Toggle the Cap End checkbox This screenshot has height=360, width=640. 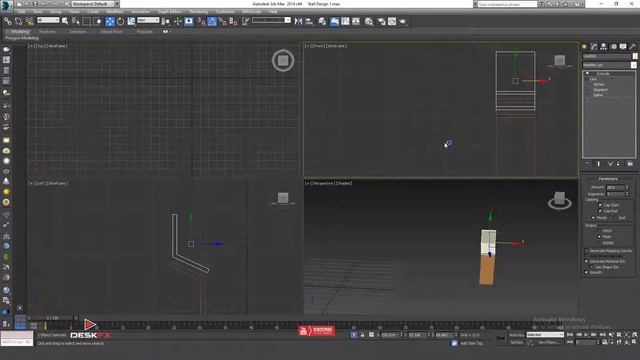(600, 211)
